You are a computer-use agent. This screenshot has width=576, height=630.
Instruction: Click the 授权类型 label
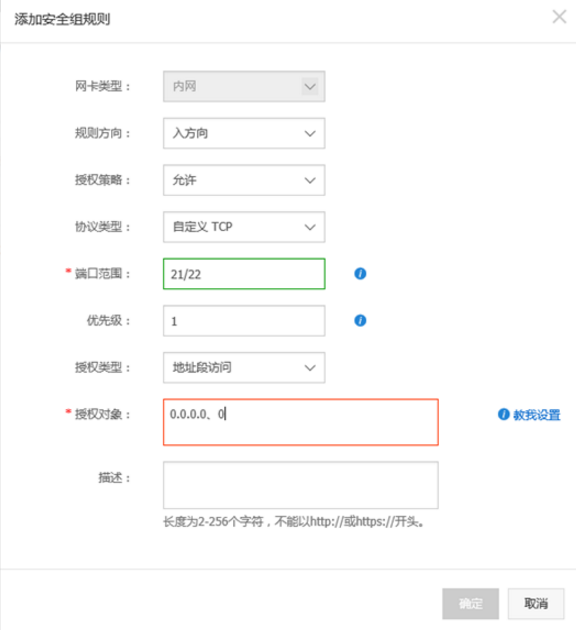(x=102, y=367)
